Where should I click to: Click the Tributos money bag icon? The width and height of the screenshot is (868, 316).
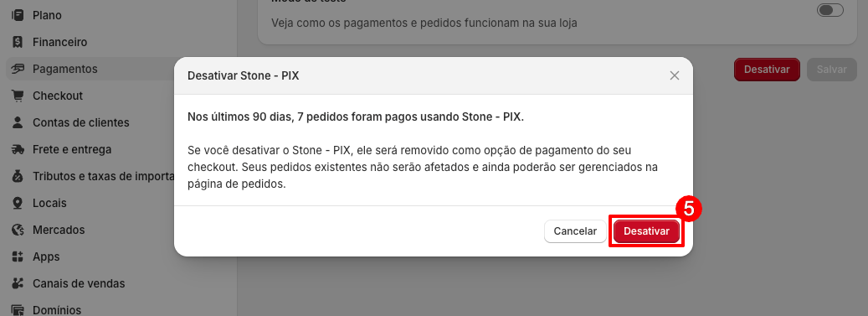pos(18,176)
